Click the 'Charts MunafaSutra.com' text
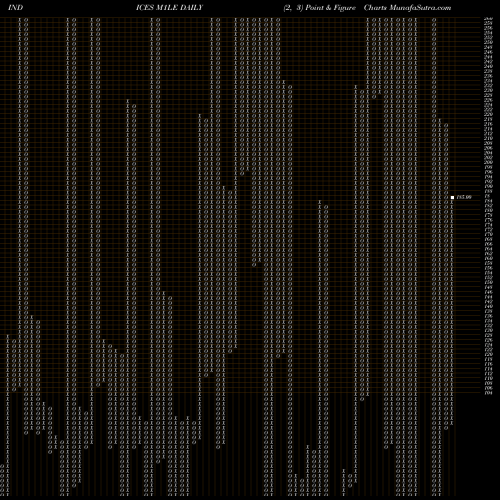 click(x=407, y=8)
